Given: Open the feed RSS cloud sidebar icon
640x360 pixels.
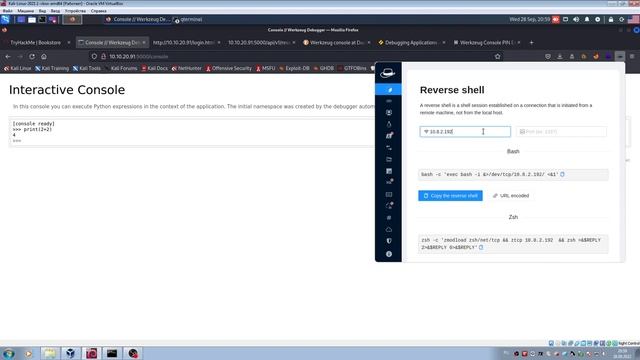Looking at the screenshot, I should [389, 229].
